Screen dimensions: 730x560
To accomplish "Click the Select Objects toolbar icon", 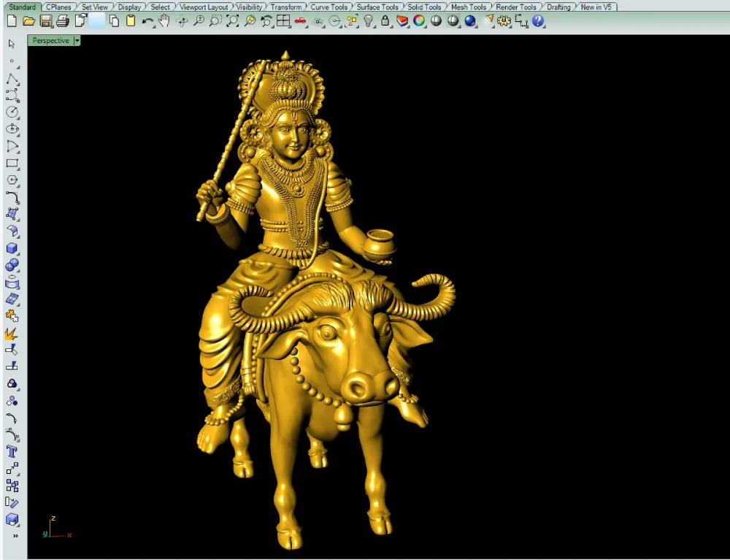I will (x=352, y=21).
